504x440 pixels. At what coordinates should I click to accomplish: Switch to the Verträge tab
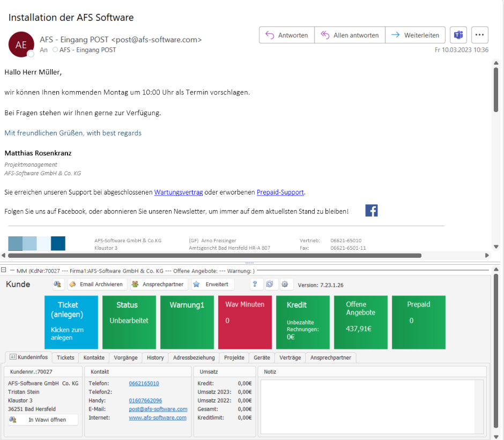tap(290, 357)
